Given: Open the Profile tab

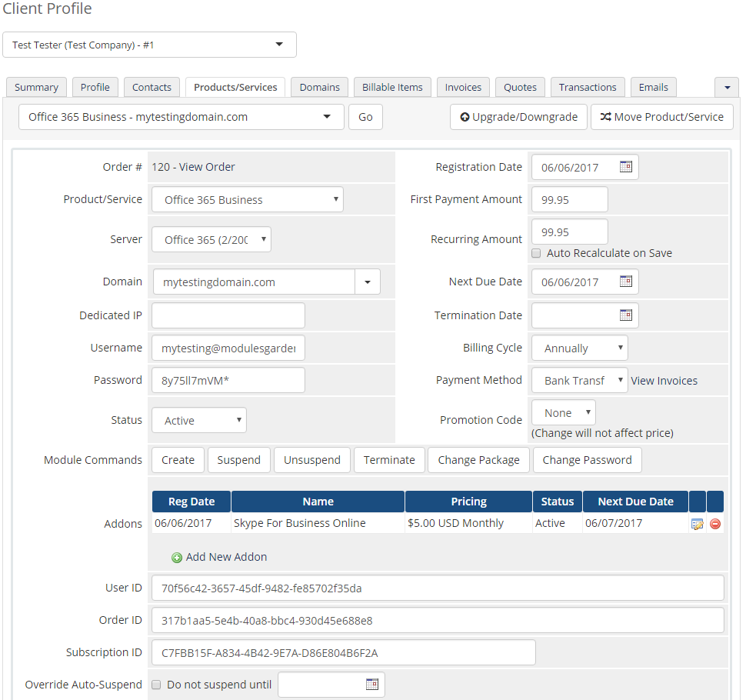Looking at the screenshot, I should pyautogui.click(x=95, y=88).
